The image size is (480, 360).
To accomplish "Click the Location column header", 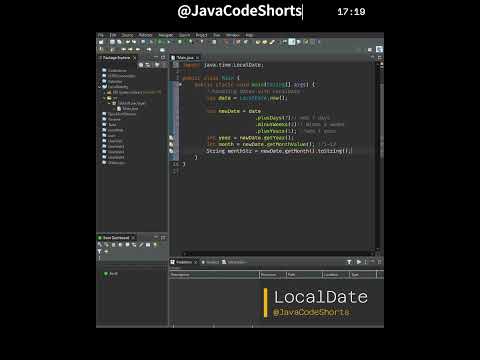I will point(336,275).
